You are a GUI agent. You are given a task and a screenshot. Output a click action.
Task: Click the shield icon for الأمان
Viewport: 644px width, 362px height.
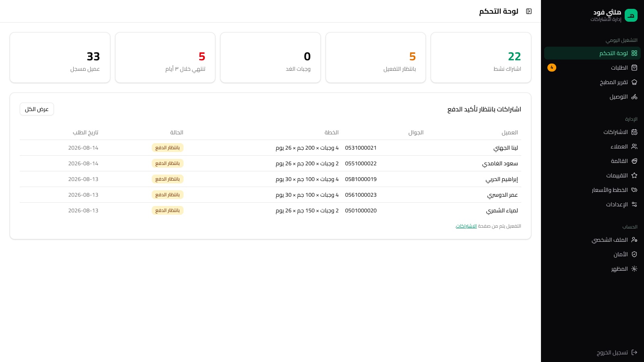click(x=634, y=254)
